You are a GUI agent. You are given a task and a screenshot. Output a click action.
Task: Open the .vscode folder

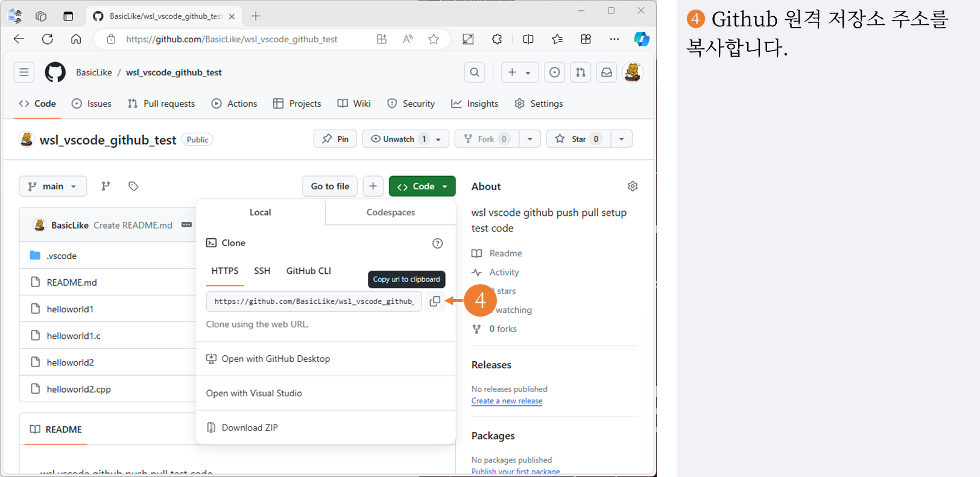coord(62,256)
